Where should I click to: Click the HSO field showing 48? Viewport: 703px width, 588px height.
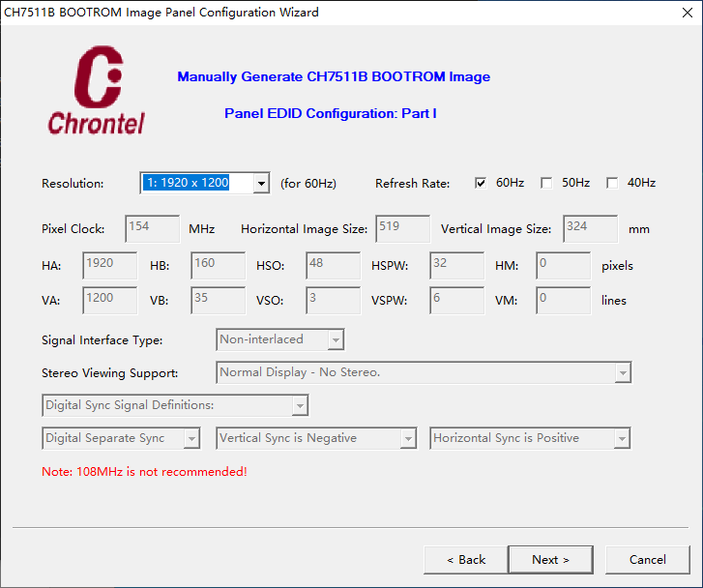click(x=333, y=266)
